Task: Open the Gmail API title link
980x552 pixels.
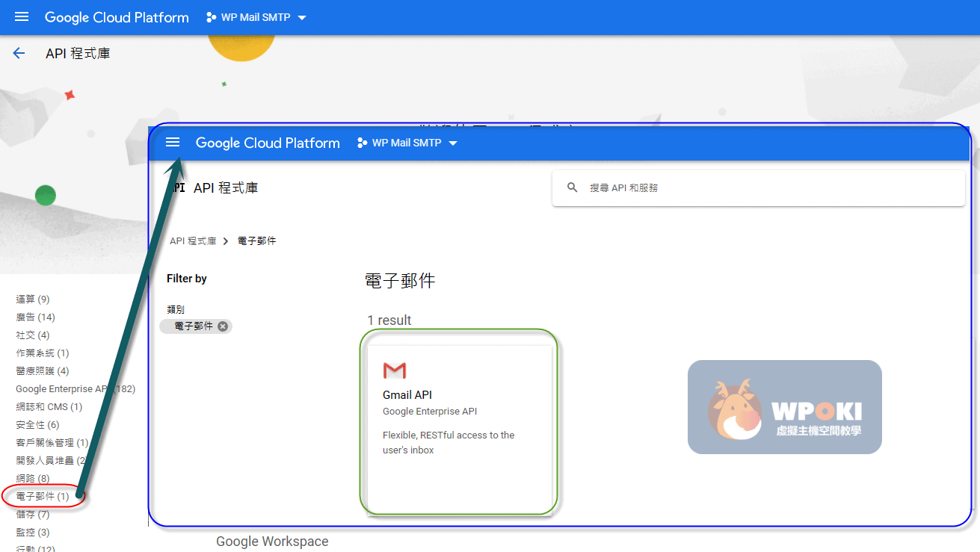Action: tap(407, 395)
